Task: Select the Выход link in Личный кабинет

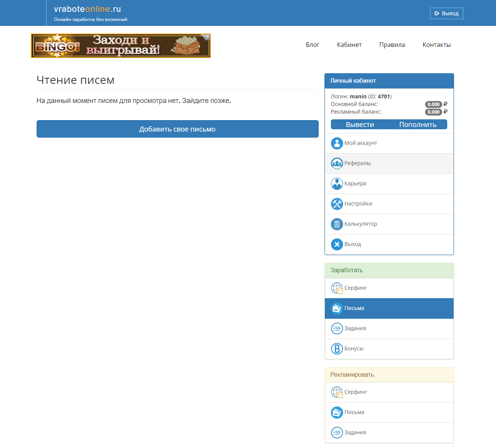Action: tap(389, 244)
